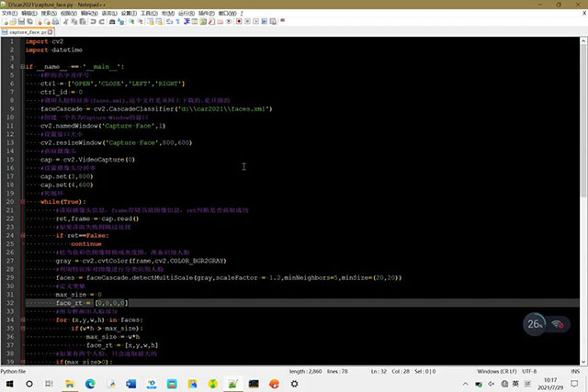Screen dimensions: 588x392
Task: Click the Cut scissors toolbar icon
Action: pos(65,22)
